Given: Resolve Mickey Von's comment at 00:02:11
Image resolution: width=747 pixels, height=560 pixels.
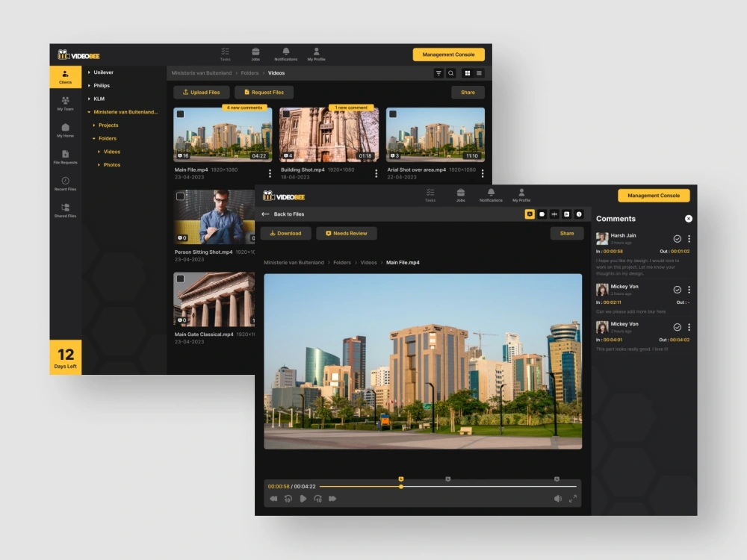Looking at the screenshot, I should 677,290.
